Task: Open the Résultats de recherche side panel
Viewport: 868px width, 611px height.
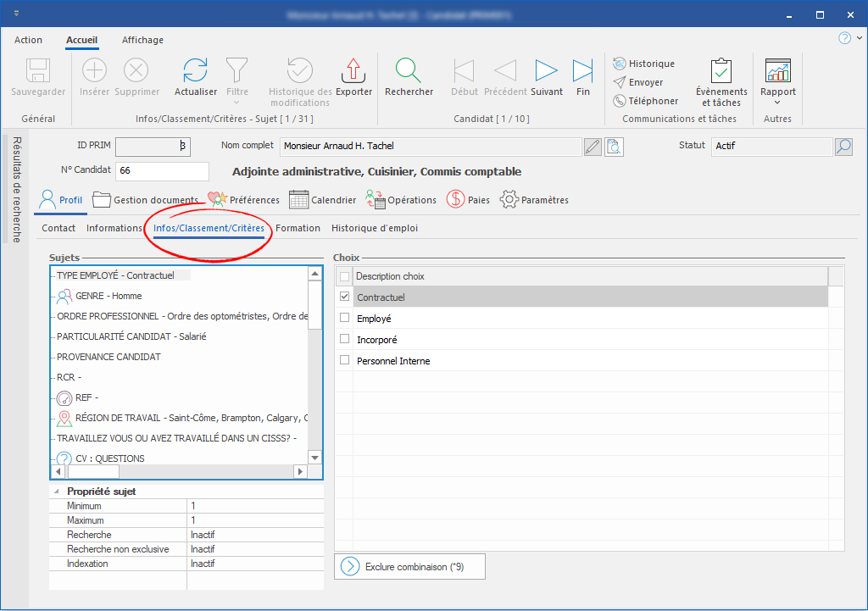Action: (x=16, y=189)
